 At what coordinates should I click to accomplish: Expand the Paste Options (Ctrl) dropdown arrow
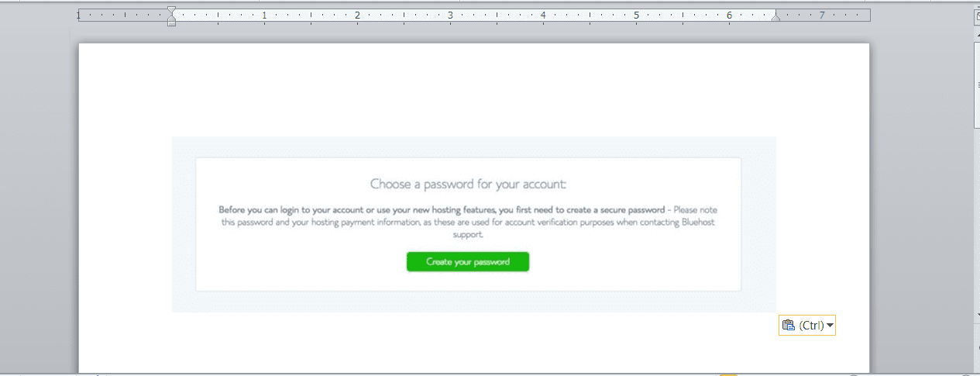coord(830,326)
